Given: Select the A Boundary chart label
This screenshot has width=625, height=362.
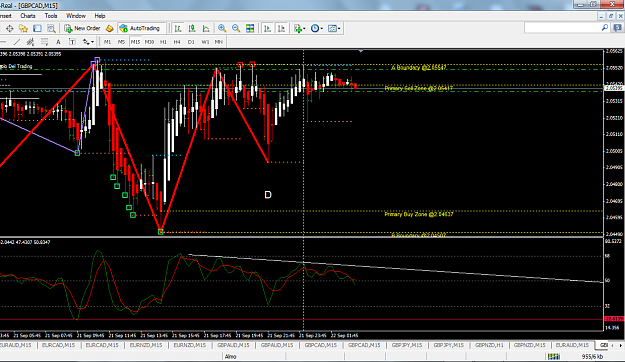Looking at the screenshot, I should point(419,68).
